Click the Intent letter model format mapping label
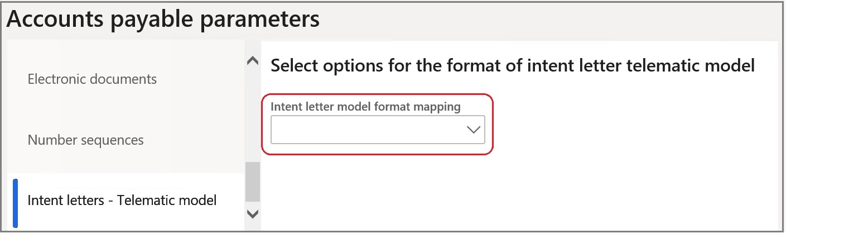The height and width of the screenshot is (238, 868). click(365, 107)
